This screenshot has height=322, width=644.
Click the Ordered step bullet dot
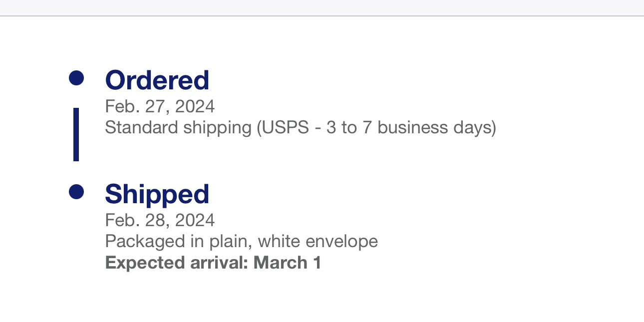tap(76, 78)
